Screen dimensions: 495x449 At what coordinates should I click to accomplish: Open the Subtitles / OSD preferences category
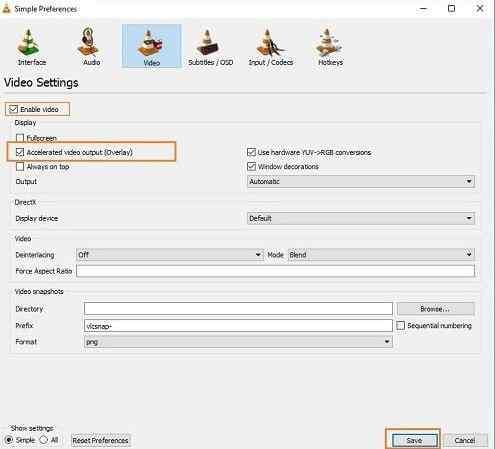(x=210, y=47)
